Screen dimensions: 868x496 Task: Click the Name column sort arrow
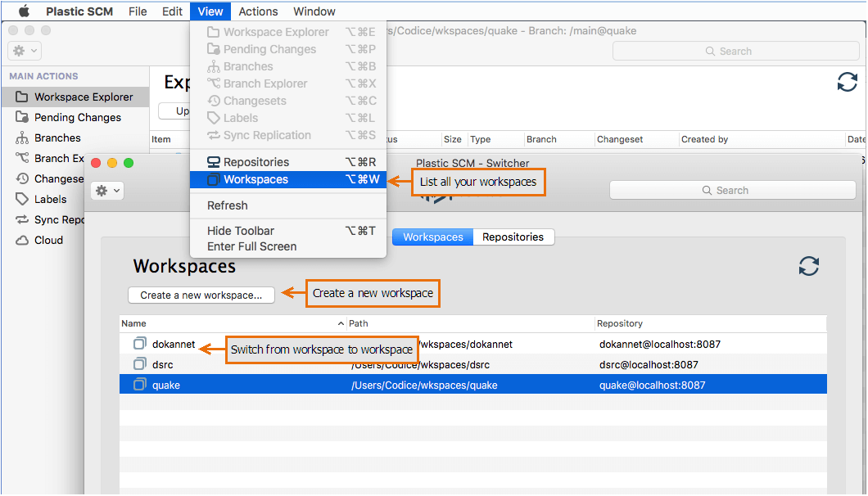click(341, 323)
